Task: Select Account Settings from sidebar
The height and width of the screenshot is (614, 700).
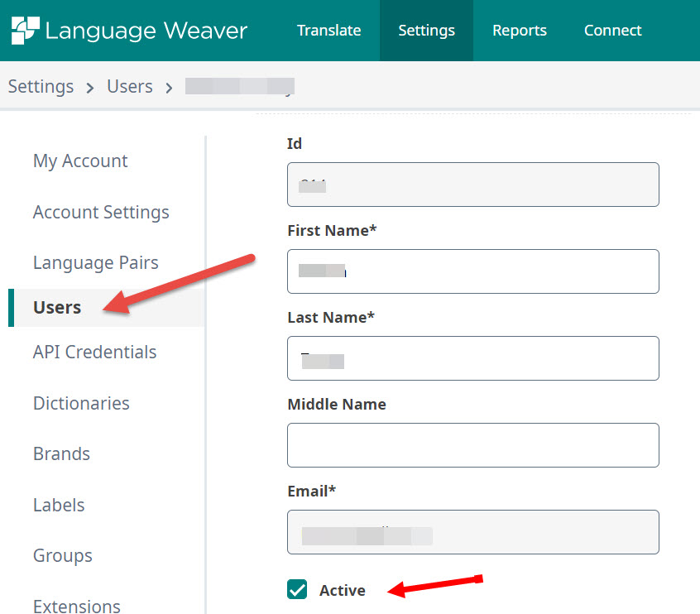Action: tap(101, 212)
